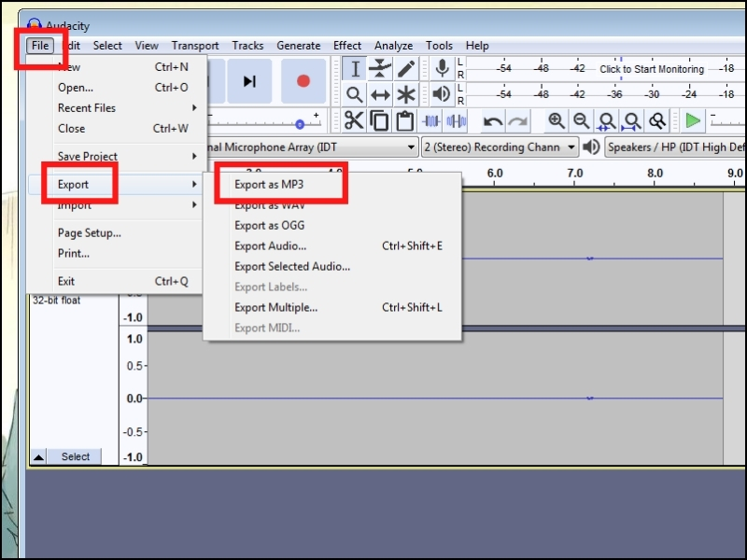Click the Paste clipboard icon
747x560 pixels.
405,121
